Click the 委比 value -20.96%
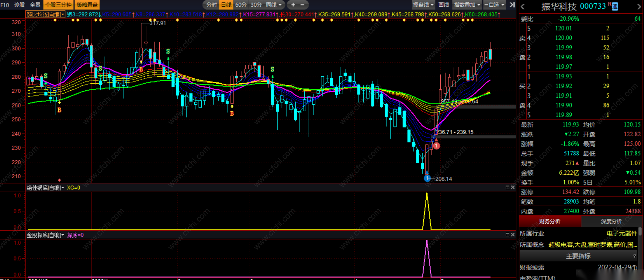 (x=568, y=19)
